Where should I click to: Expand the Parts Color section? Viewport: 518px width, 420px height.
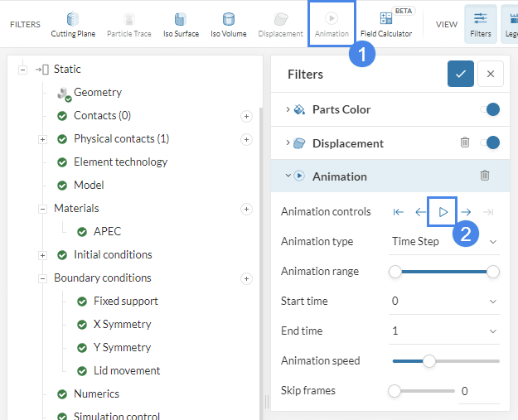pyautogui.click(x=288, y=109)
